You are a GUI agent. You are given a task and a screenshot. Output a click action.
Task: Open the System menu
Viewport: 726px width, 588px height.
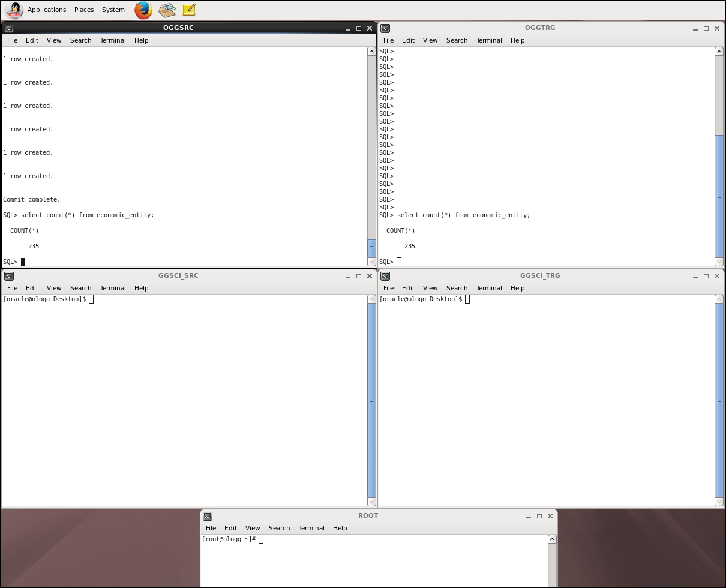113,10
